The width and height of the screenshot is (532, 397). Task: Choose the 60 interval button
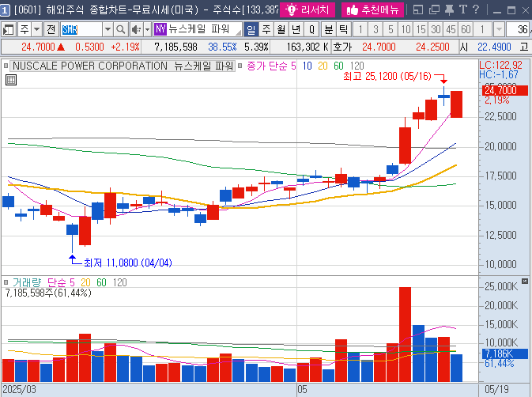[466, 30]
